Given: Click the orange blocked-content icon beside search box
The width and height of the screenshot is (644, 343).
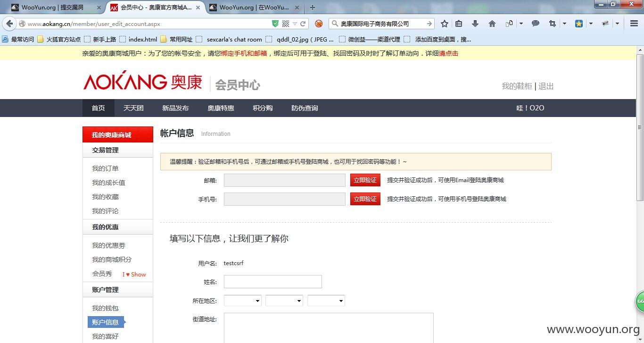Looking at the screenshot, I should (x=319, y=24).
